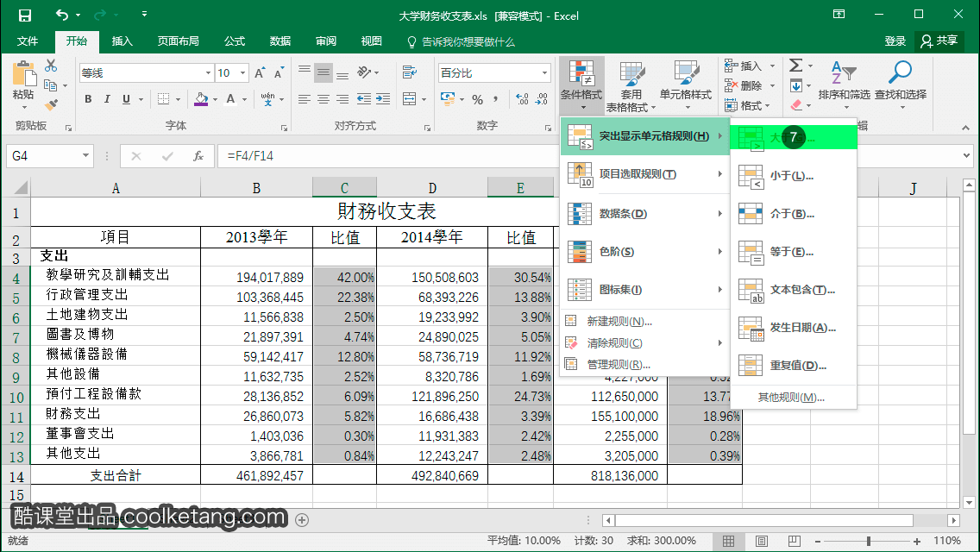This screenshot has height=552, width=980.
Task: Toggle center horizontal alignment
Action: tap(324, 99)
